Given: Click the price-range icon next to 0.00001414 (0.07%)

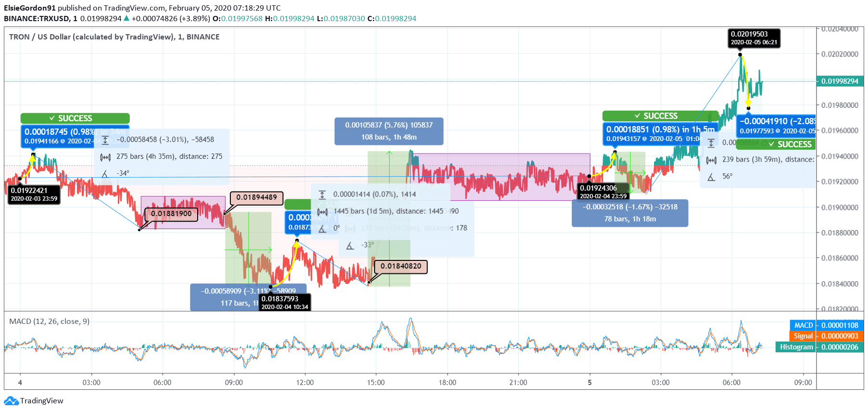Looking at the screenshot, I should 322,194.
